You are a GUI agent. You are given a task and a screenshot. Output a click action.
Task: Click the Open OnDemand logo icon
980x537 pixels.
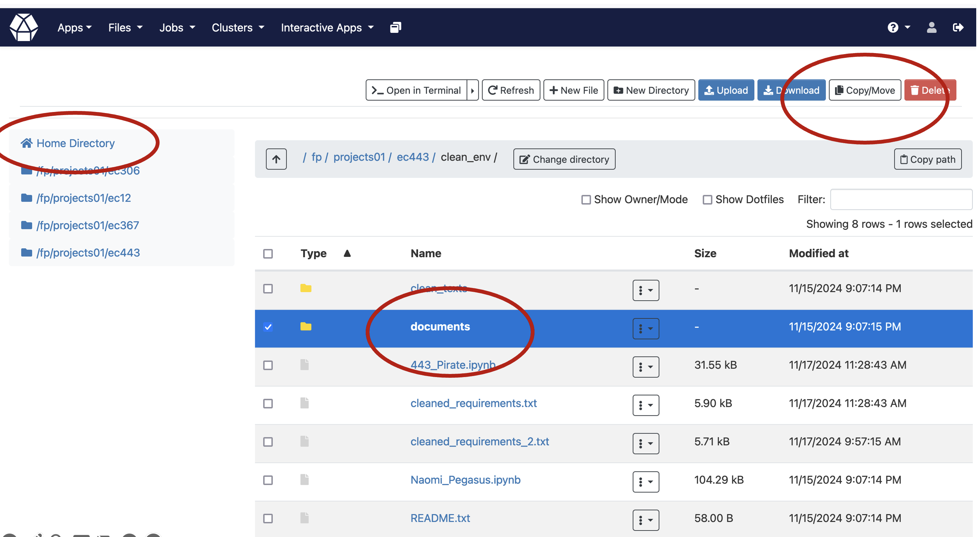24,27
